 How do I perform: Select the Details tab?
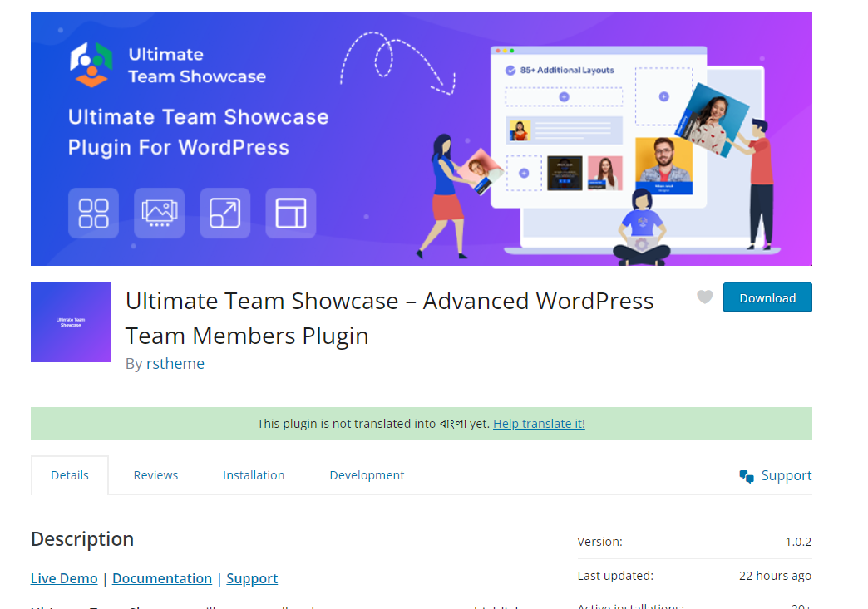pos(70,475)
